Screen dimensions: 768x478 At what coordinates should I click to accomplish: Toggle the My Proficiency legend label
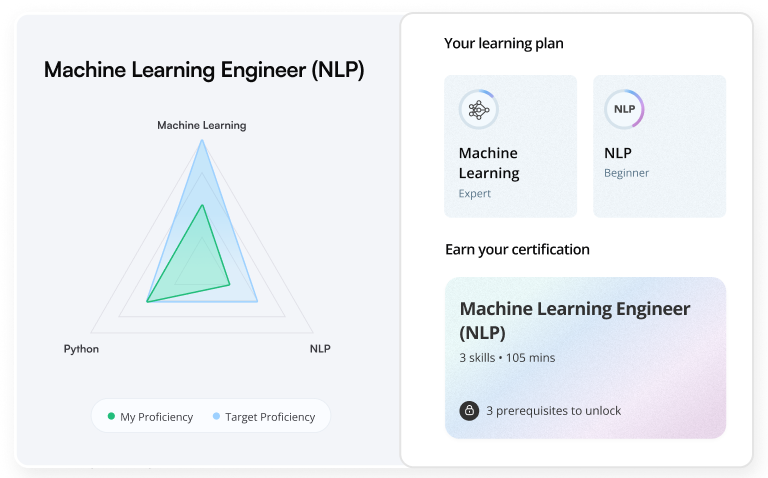point(157,417)
